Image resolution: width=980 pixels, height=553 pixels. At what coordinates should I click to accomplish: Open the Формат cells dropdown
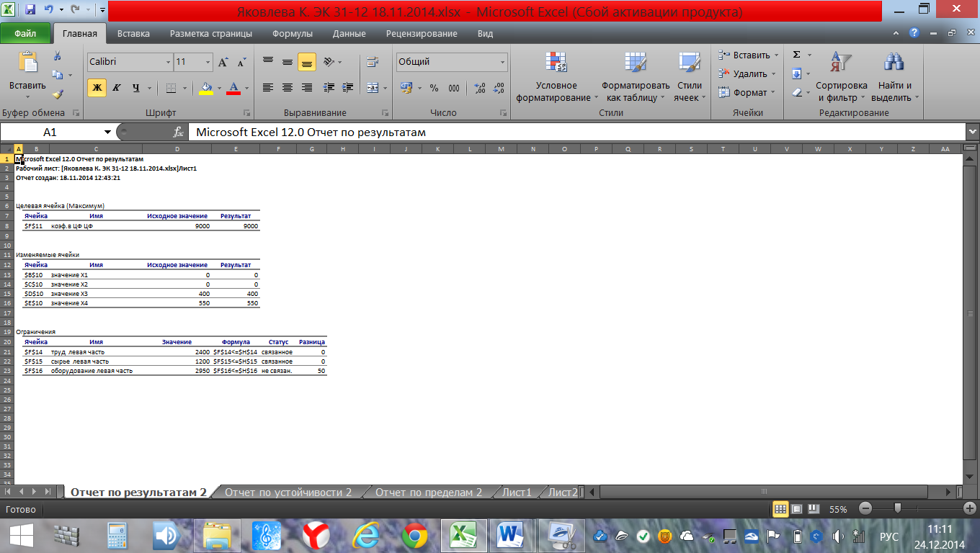748,93
